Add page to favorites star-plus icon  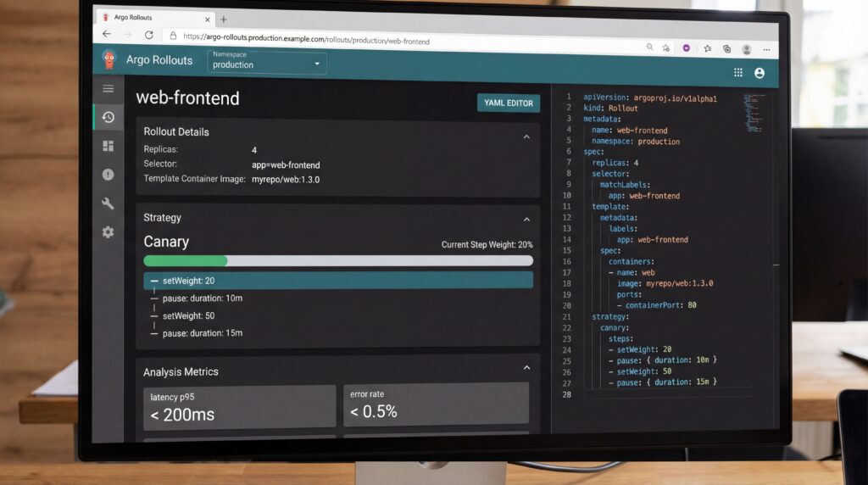[x=666, y=48]
